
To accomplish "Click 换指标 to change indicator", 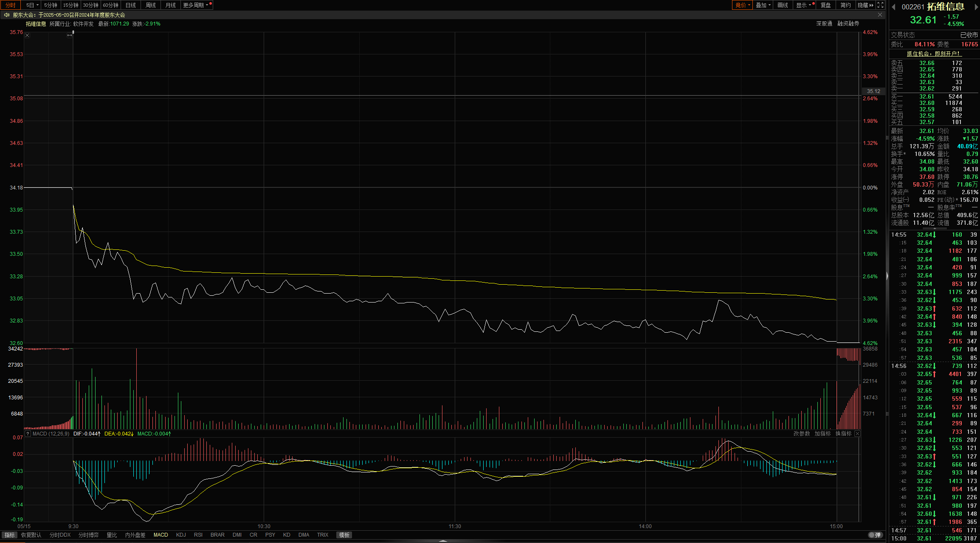I will [843, 434].
